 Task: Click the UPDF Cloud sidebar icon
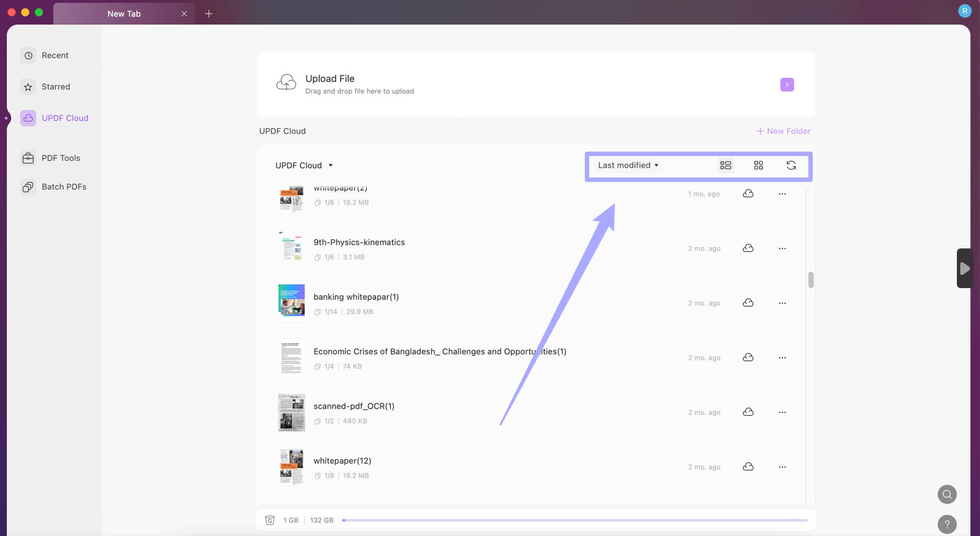coord(28,118)
